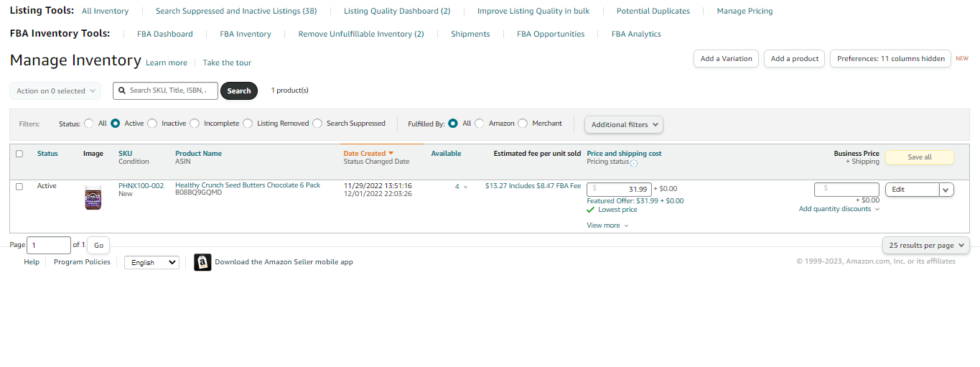Open the PHNX100-002 SKU link

[141, 186]
